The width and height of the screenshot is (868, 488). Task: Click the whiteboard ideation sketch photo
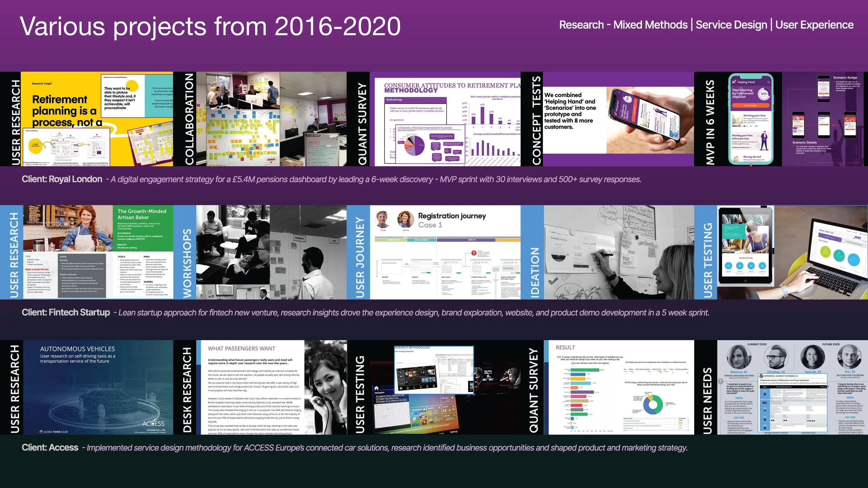coord(619,252)
